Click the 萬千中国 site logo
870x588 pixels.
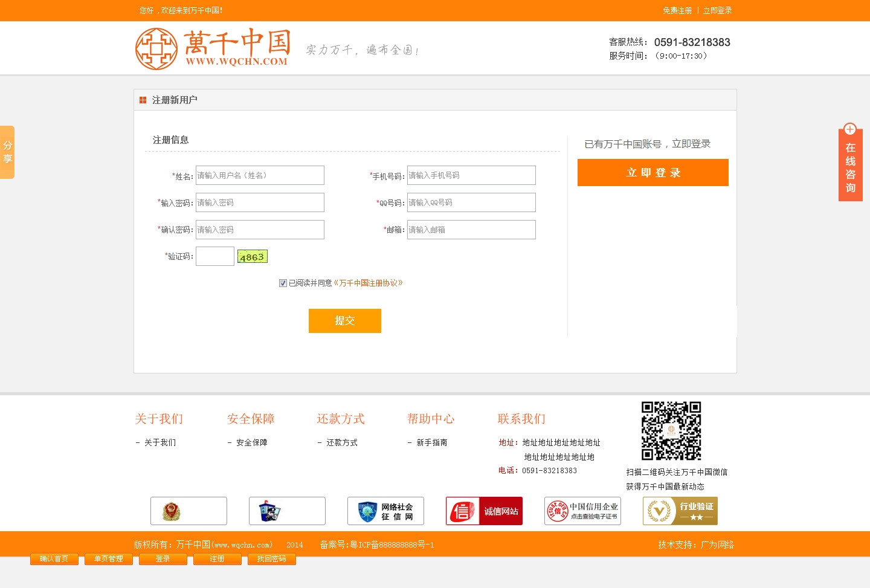point(213,48)
